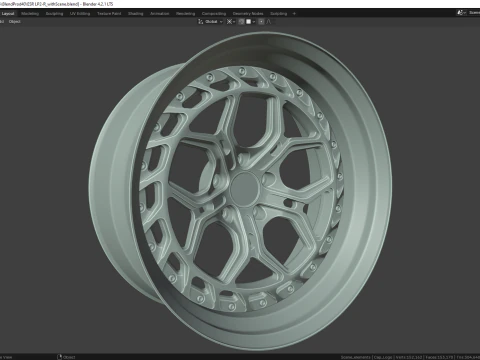Open the Sculpting workspace tab
This screenshot has height=360, width=480.
coord(54,14)
